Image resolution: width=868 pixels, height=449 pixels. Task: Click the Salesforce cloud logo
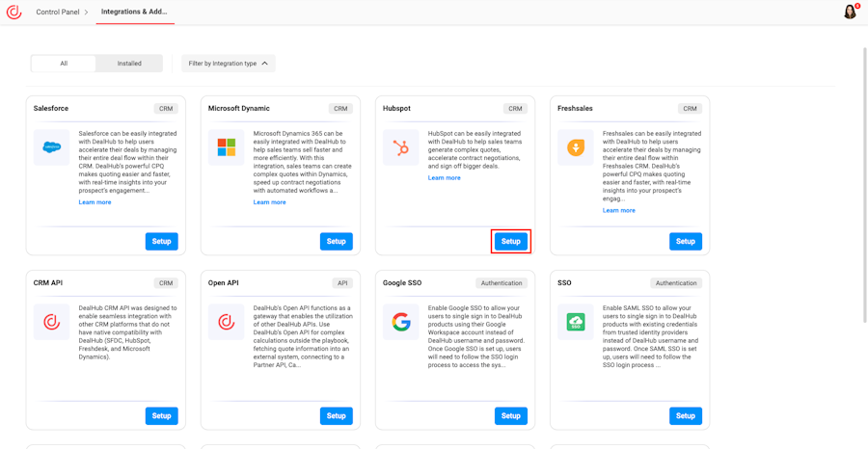point(51,147)
